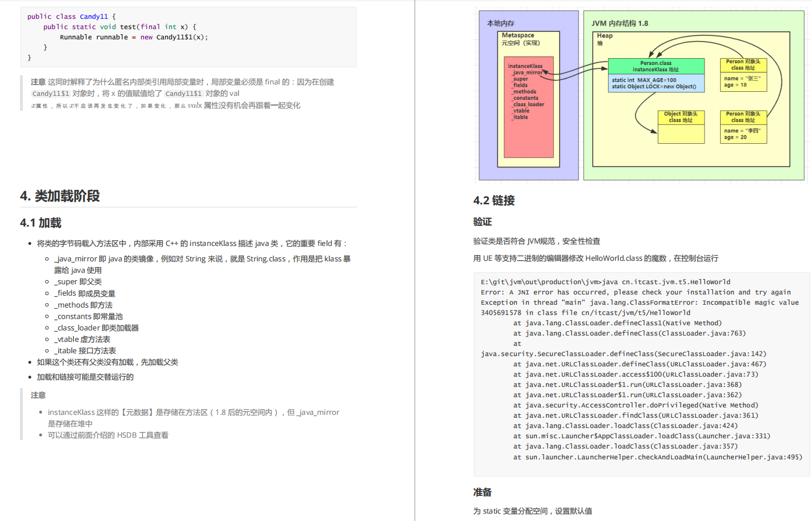The width and height of the screenshot is (812, 521).
Task: Click stack line 'defineClass(ClassLoader.java:763)'
Action: (629, 333)
